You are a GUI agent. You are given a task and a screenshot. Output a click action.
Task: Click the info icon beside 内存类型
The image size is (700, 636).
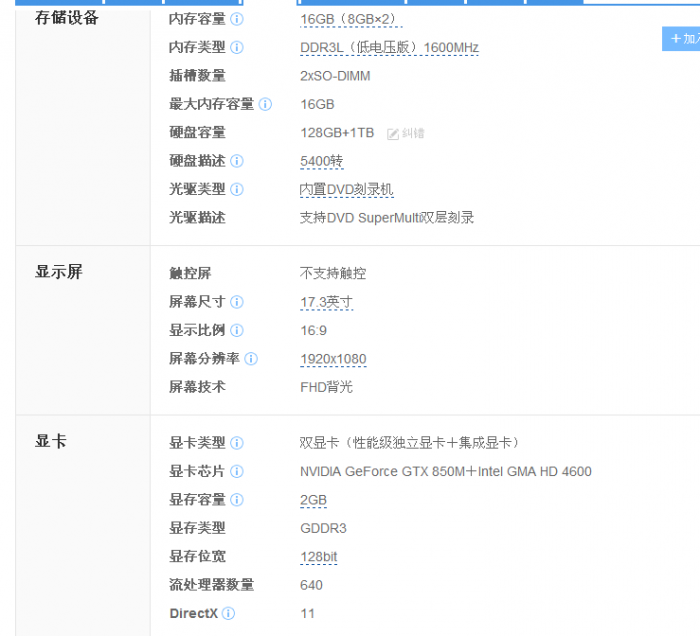[237, 47]
